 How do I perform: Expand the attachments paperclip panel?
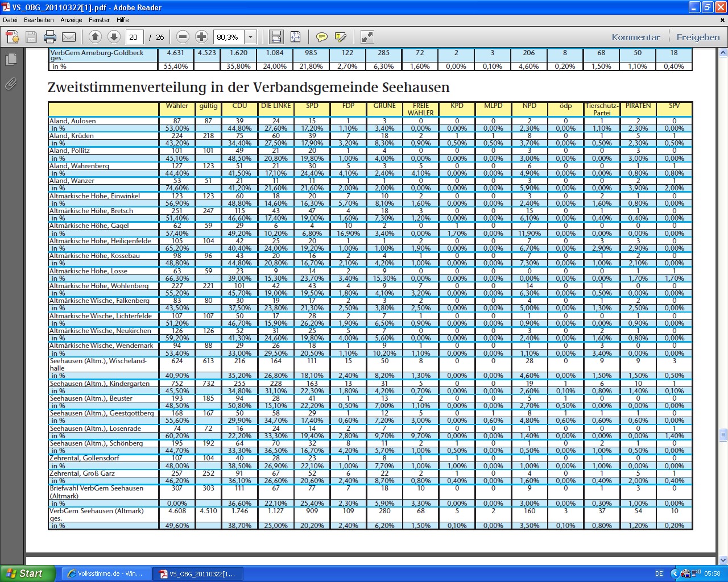[11, 84]
